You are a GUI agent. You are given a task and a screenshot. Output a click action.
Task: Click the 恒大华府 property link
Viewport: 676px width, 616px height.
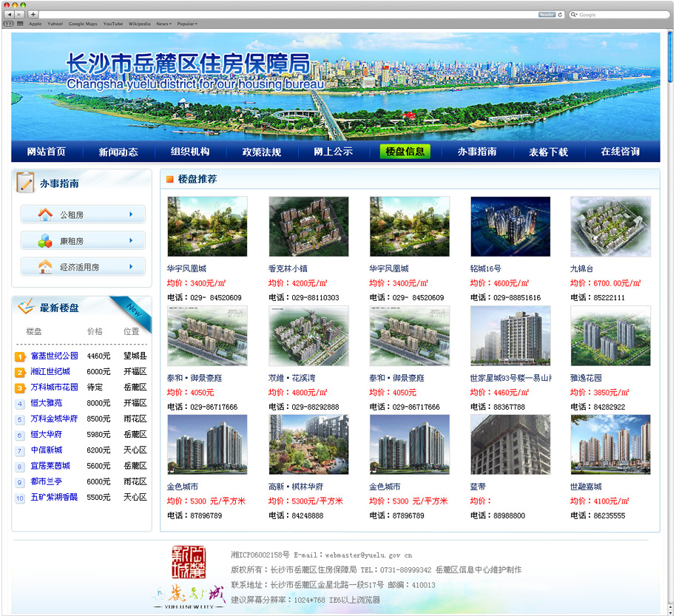46,434
